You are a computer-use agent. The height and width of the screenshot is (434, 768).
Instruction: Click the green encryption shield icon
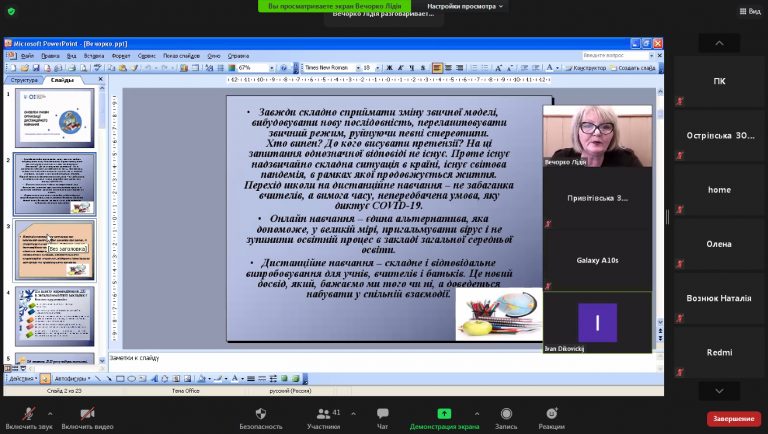(13, 10)
